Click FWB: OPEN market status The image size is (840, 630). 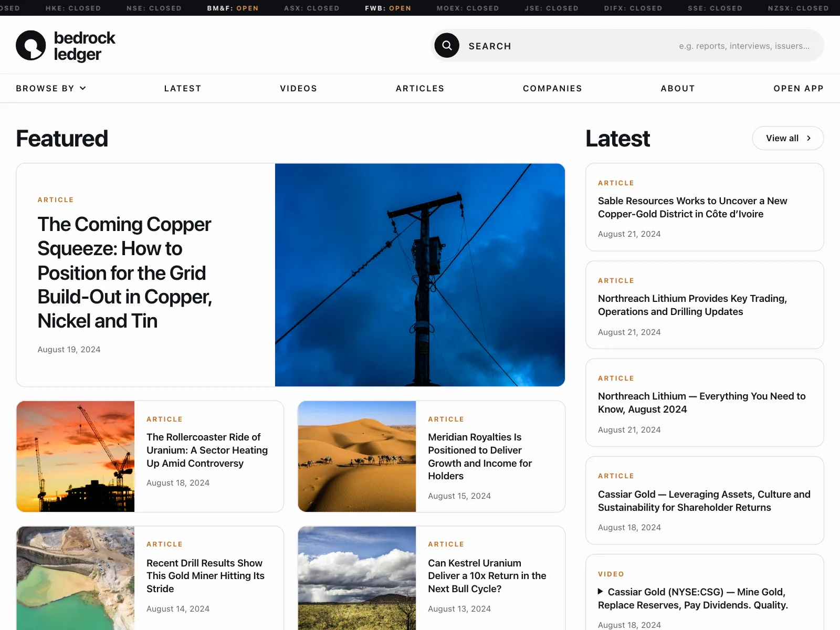(388, 8)
